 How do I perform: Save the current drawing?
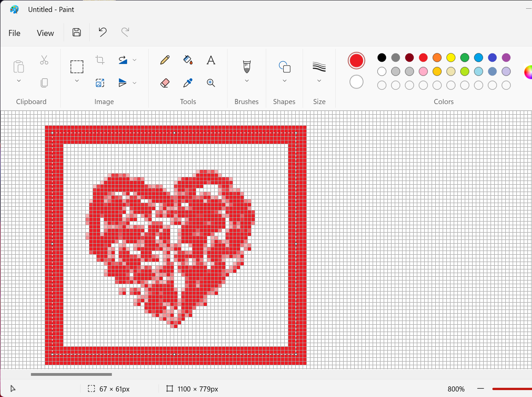(76, 32)
